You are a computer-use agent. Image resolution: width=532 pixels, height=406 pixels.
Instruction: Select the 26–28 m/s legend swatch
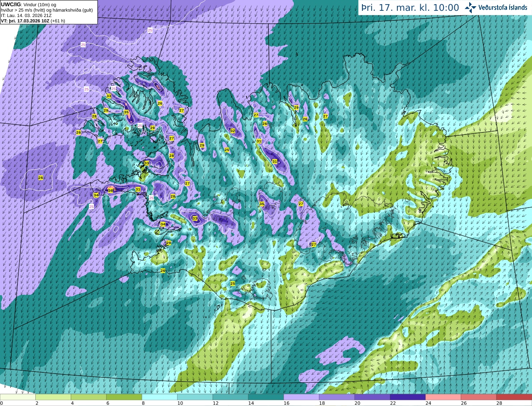pyautogui.click(x=479, y=397)
